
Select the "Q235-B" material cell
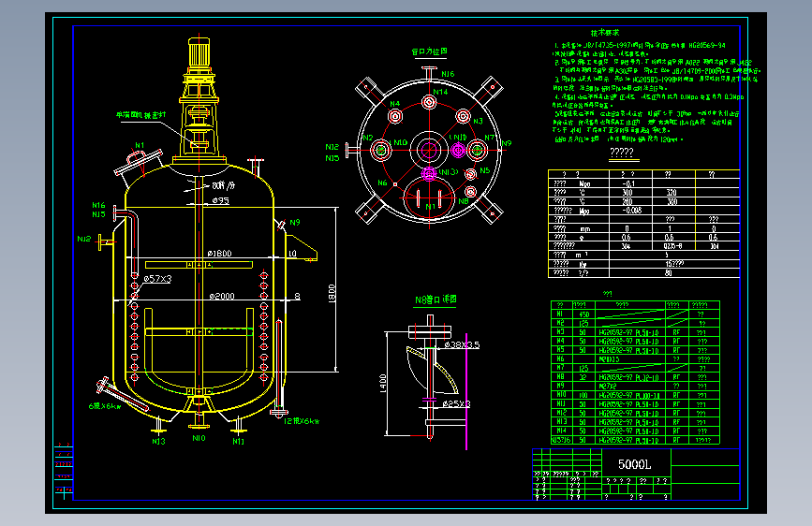coord(672,246)
